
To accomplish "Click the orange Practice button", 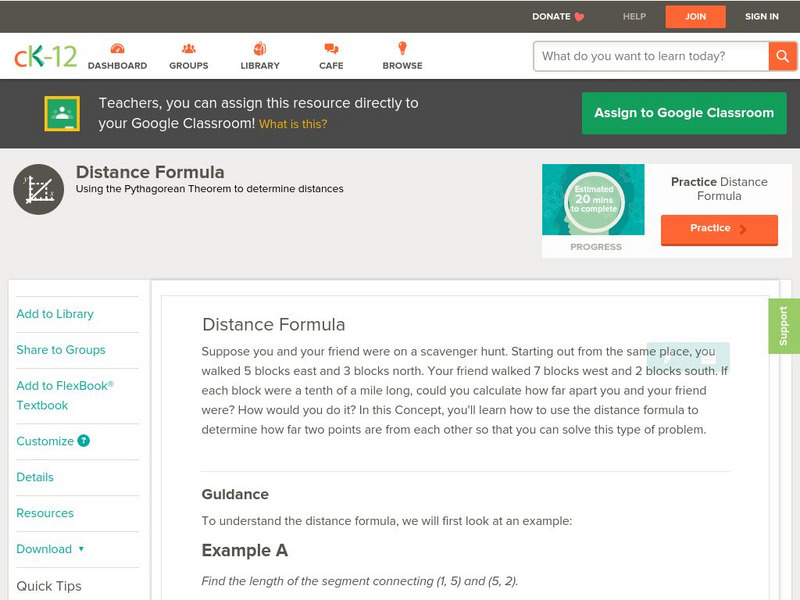I will pyautogui.click(x=719, y=229).
